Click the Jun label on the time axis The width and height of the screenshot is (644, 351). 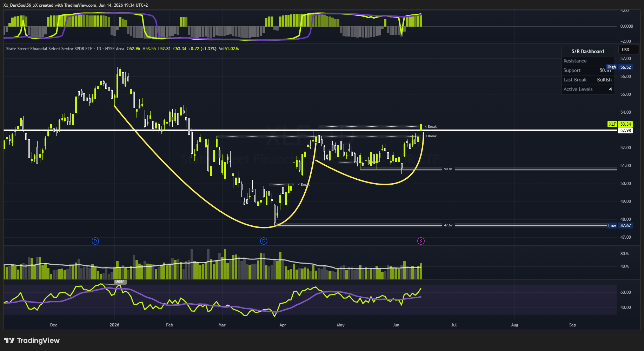[x=396, y=325]
